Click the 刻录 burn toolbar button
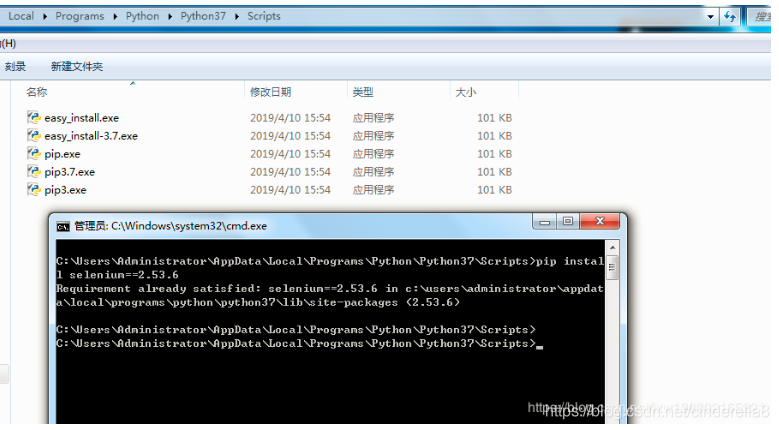The image size is (779, 430). tap(15, 67)
